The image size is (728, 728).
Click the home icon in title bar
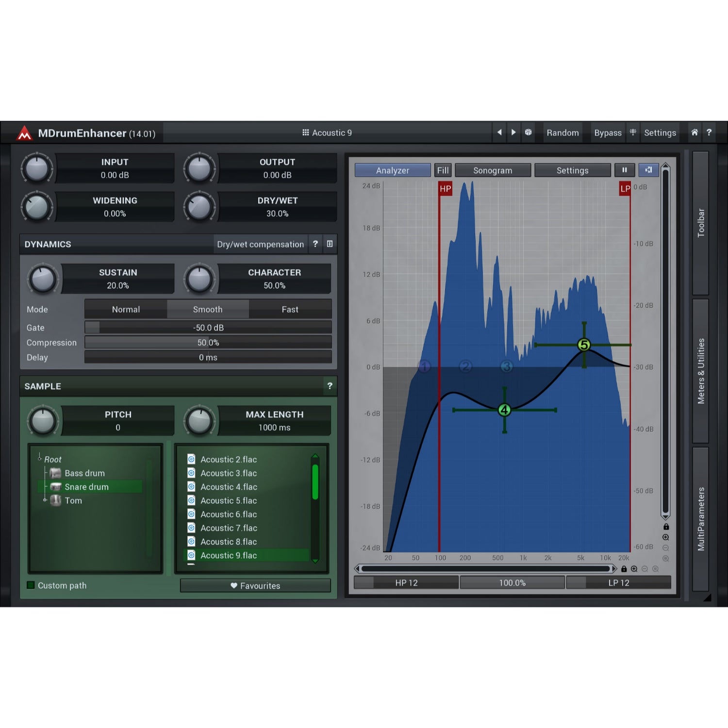point(695,132)
